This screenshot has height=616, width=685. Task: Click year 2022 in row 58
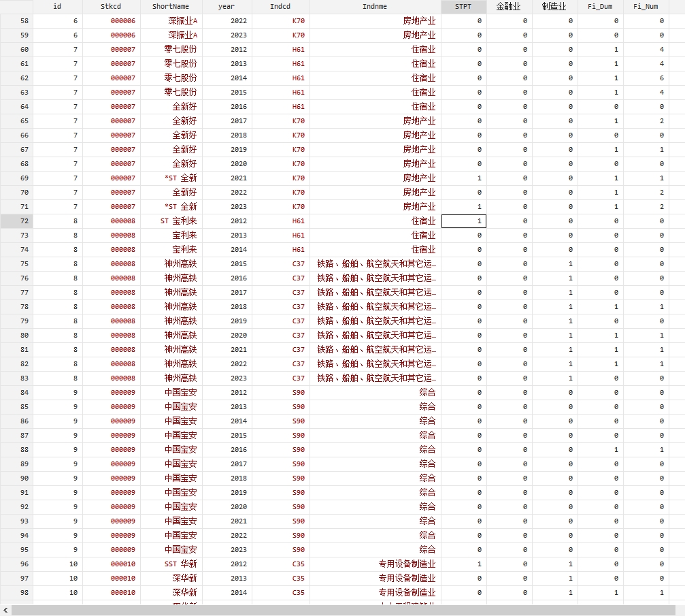click(239, 21)
